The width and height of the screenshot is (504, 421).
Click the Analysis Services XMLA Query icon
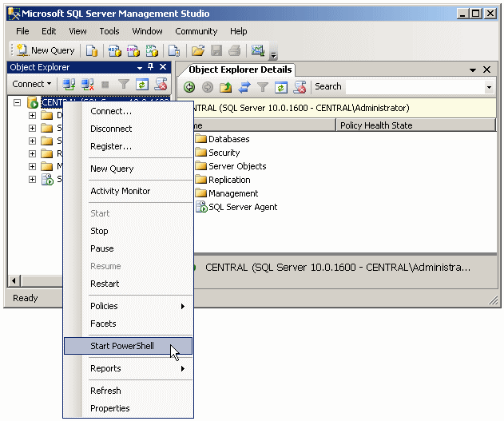point(152,50)
